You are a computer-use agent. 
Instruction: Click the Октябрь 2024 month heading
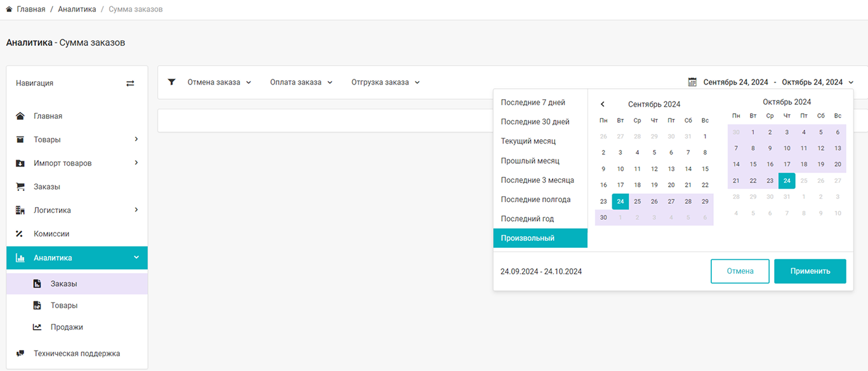(787, 102)
